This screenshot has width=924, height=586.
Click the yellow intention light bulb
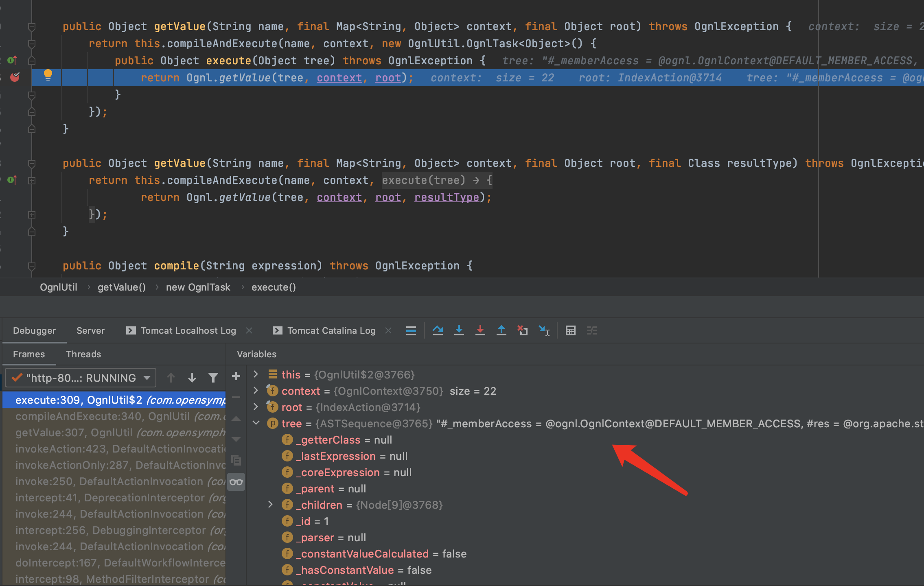[48, 75]
